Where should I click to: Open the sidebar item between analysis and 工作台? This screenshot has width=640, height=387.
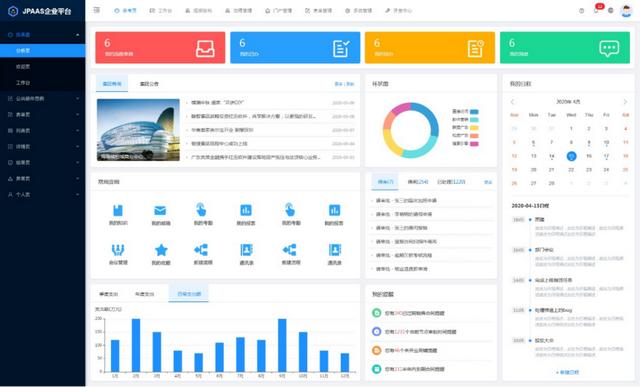43,67
